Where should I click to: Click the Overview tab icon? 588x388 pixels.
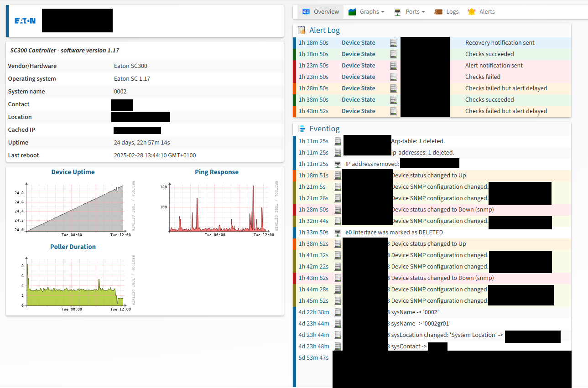click(307, 12)
